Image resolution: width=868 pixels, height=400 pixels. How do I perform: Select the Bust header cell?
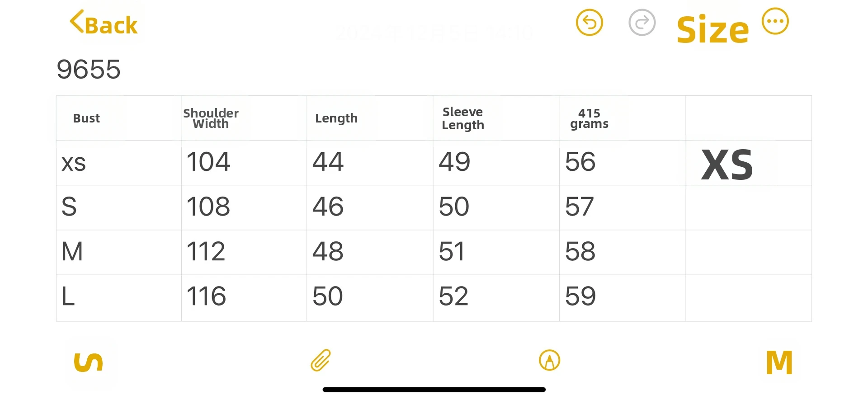click(x=86, y=118)
